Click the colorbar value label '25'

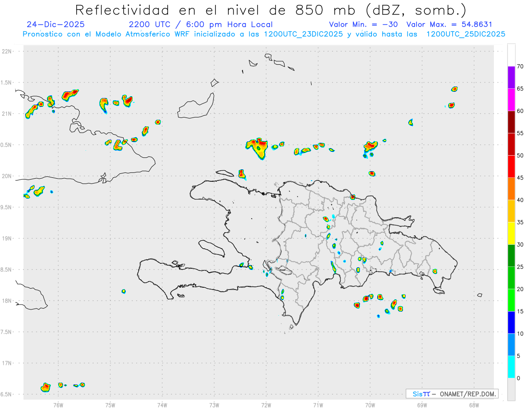pos(520,267)
